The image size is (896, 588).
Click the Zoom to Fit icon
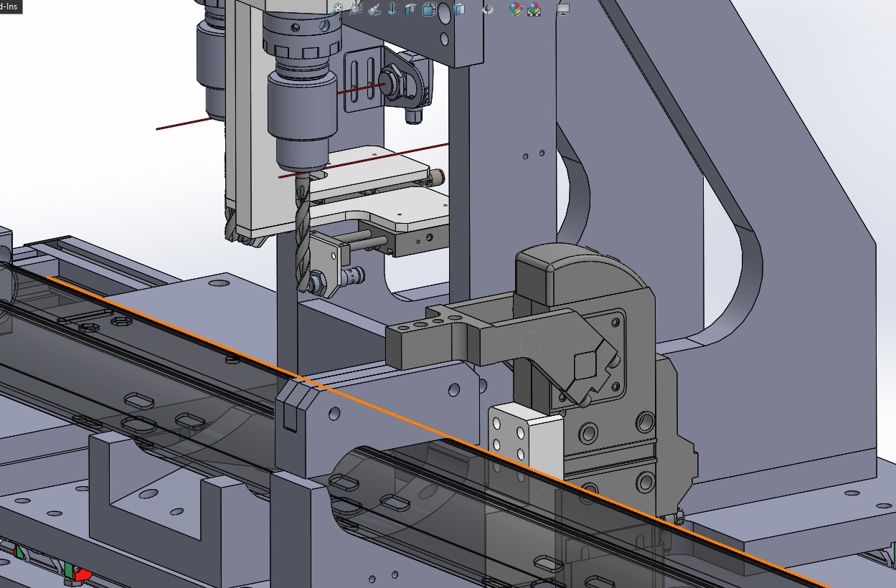[338, 9]
